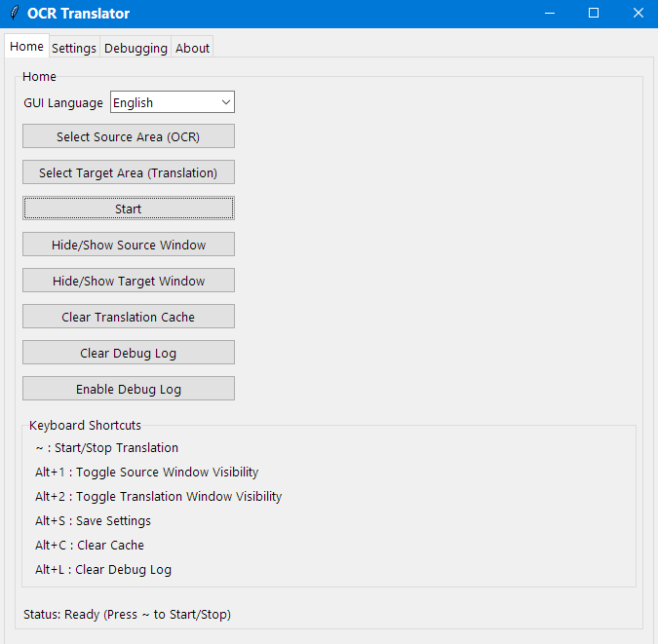Switch to the Settings tab
This screenshot has width=658, height=644.
[x=74, y=48]
